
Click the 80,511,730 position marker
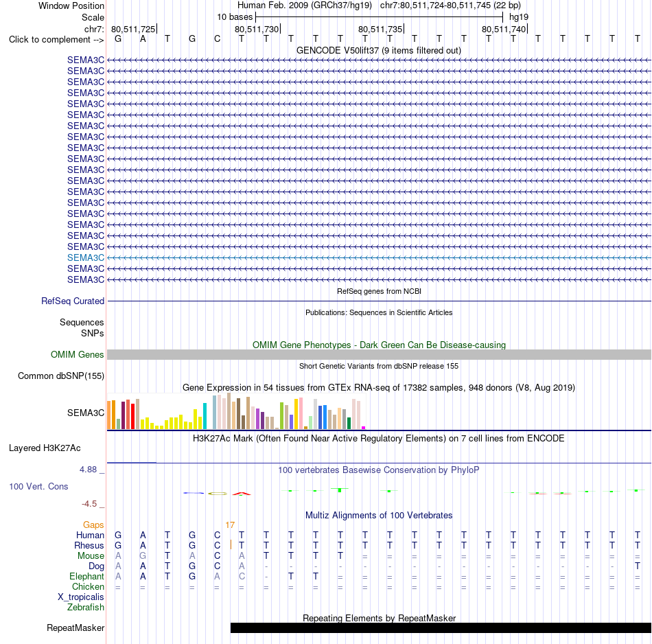[257, 29]
